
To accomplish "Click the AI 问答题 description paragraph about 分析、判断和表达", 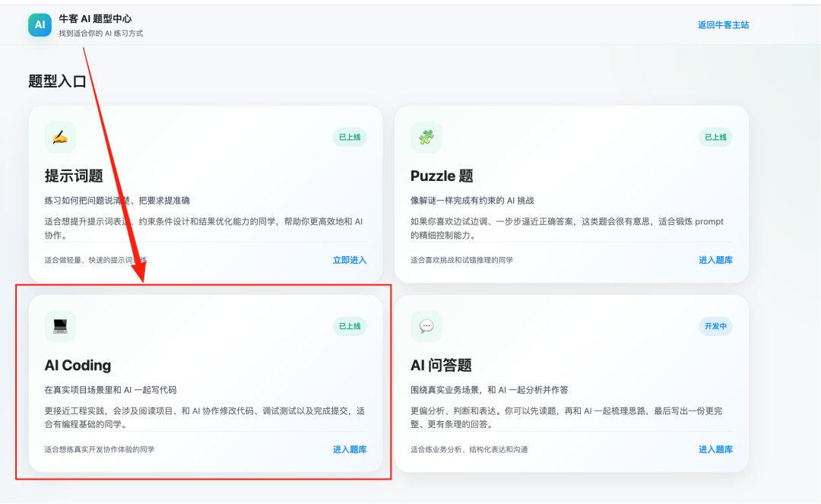I will coord(566,417).
